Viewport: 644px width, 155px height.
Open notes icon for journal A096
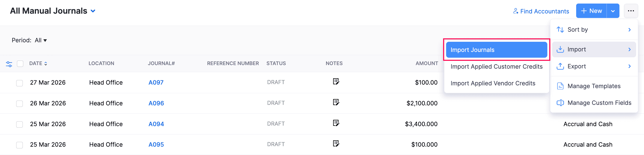(x=336, y=102)
